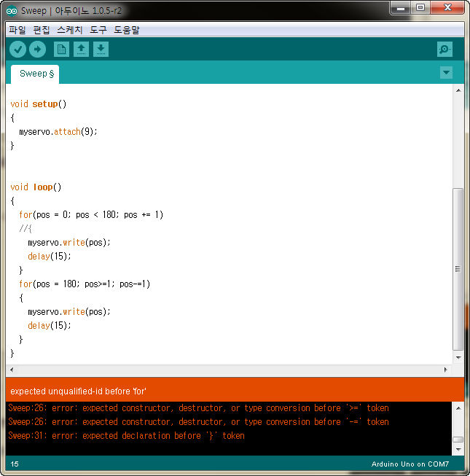Open the tab options dropdown arrow

click(446, 73)
